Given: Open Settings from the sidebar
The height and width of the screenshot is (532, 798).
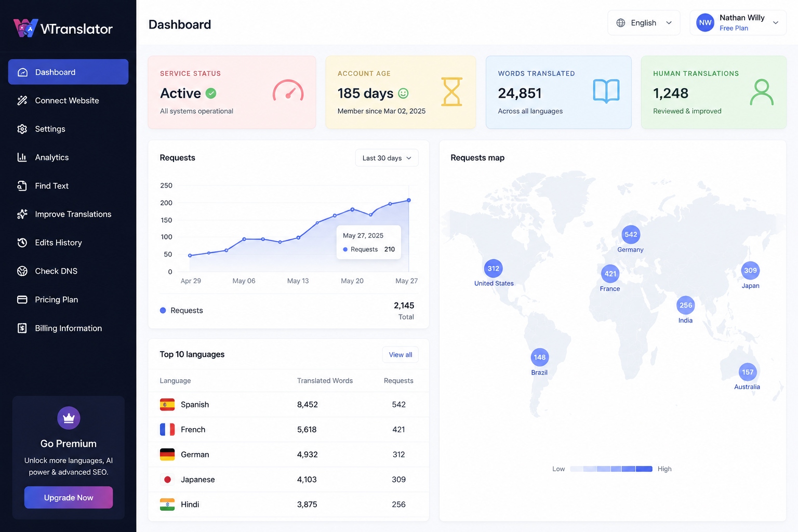Looking at the screenshot, I should [x=68, y=129].
